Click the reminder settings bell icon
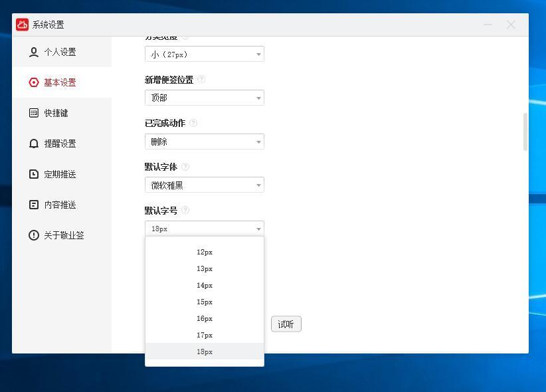 [x=34, y=144]
